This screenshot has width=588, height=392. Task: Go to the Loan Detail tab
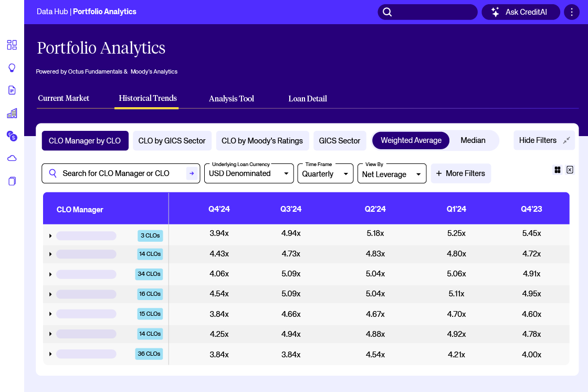308,99
